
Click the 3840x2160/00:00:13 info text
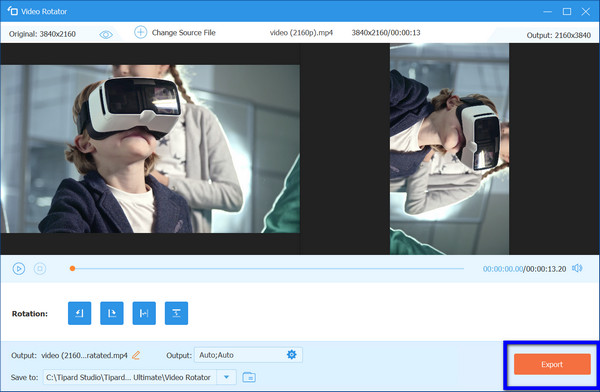tap(386, 33)
